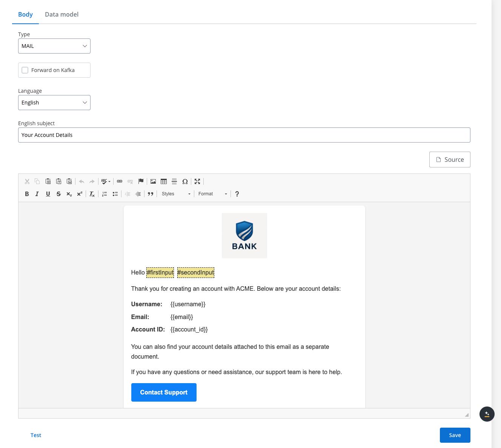The width and height of the screenshot is (501, 448).
Task: Insert a bulleted list
Action: [115, 194]
